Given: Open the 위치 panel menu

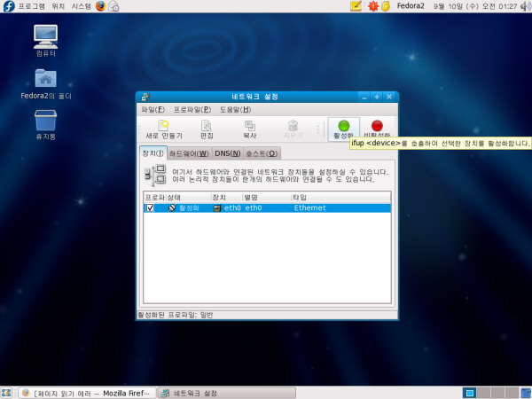Looking at the screenshot, I should point(59,6).
